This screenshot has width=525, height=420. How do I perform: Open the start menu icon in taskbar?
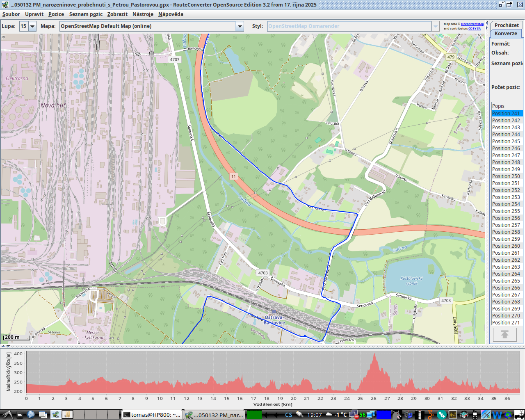(7, 415)
